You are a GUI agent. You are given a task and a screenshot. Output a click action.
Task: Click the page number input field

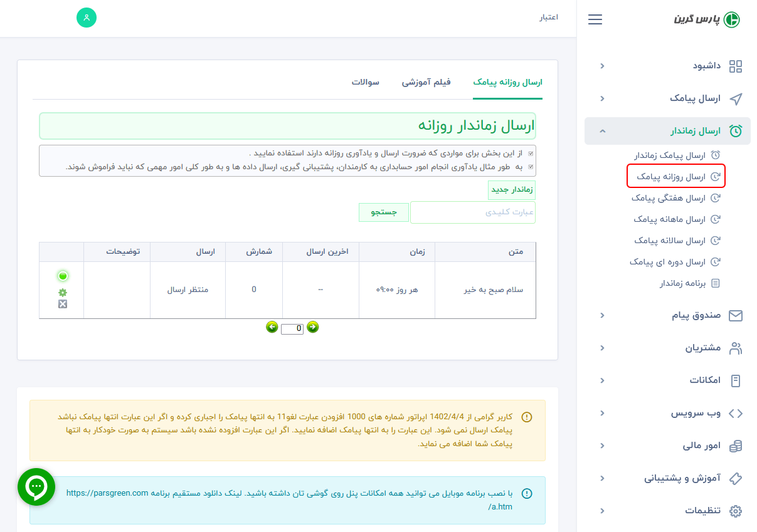pos(292,328)
